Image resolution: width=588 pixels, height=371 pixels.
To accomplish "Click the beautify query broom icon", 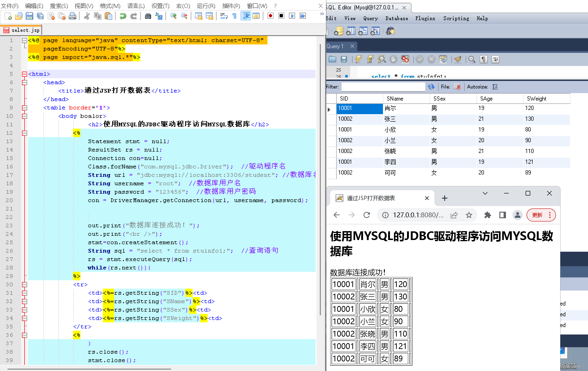I will coord(458,59).
